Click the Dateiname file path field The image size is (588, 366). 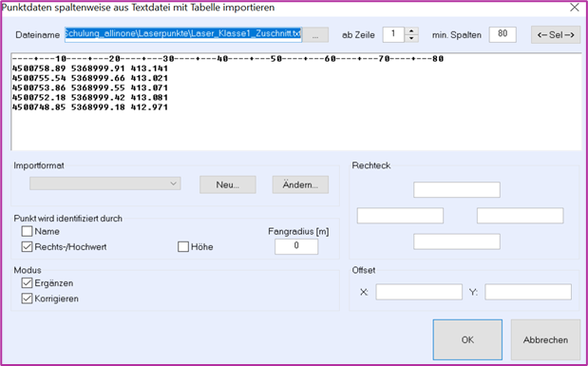click(183, 34)
